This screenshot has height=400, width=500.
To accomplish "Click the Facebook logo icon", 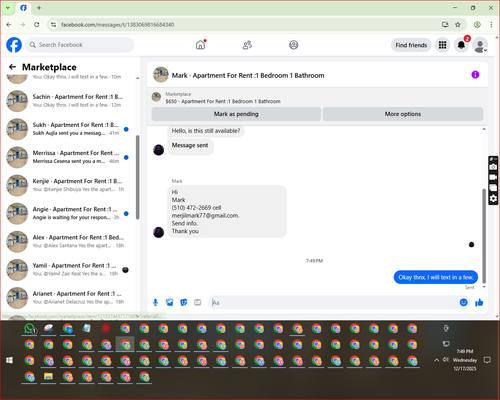I will [14, 45].
